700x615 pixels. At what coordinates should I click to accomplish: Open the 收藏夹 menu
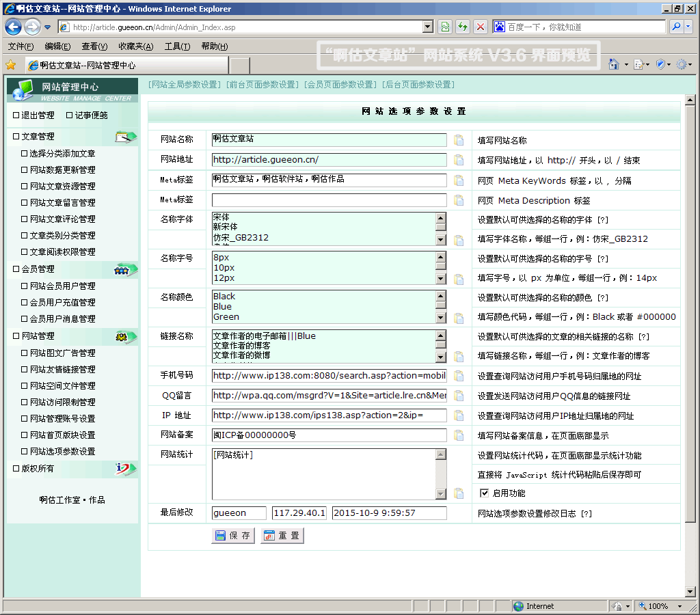coord(135,46)
